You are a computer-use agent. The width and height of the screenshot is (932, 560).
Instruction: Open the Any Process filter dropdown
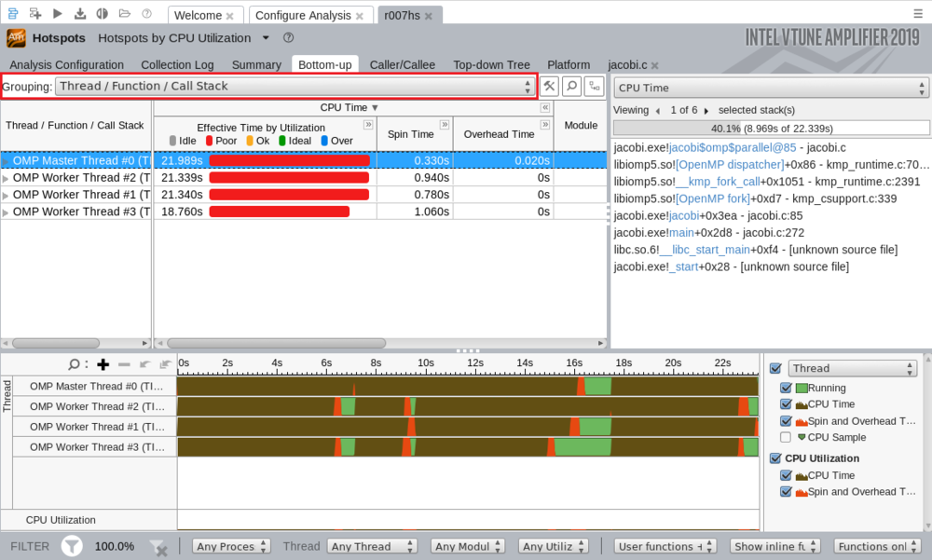[x=230, y=546]
